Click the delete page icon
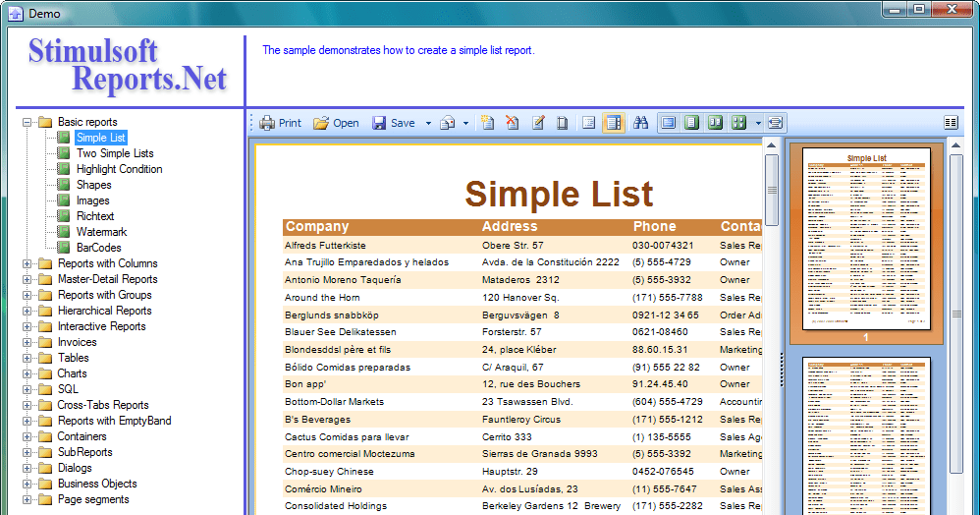 pos(513,123)
